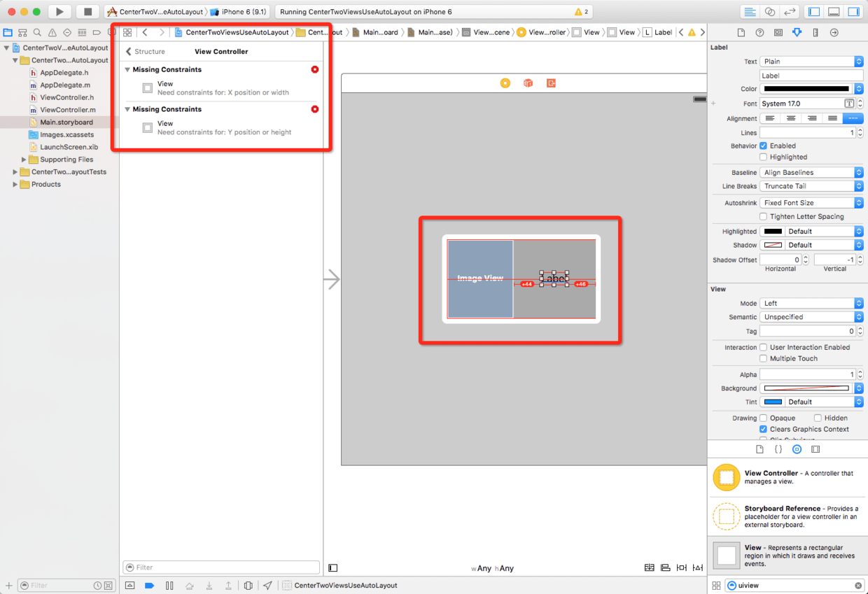The width and height of the screenshot is (868, 594).
Task: Enable the Multiple Touch checkbox
Action: click(764, 359)
